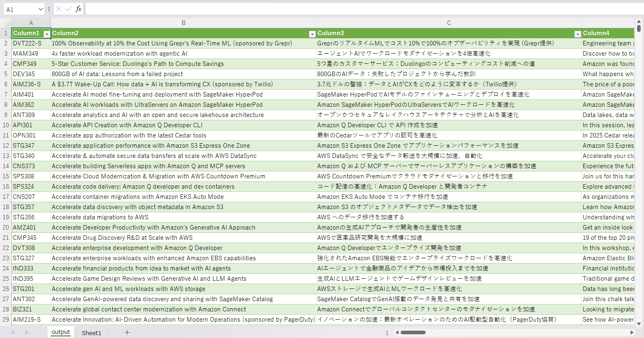Switch to the Sheet1 tab
The image size is (644, 338).
click(91, 333)
